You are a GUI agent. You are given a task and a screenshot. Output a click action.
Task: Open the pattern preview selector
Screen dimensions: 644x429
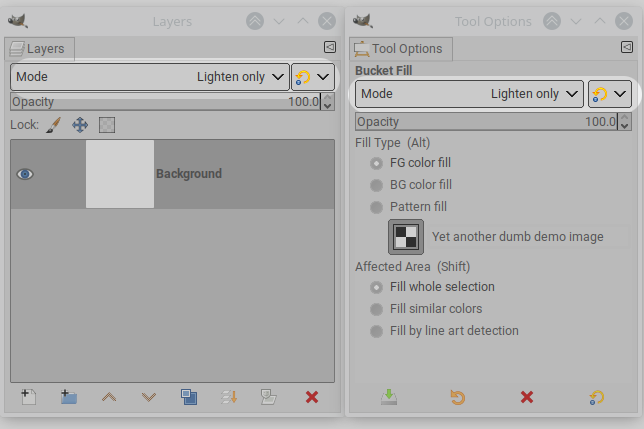coord(406,237)
